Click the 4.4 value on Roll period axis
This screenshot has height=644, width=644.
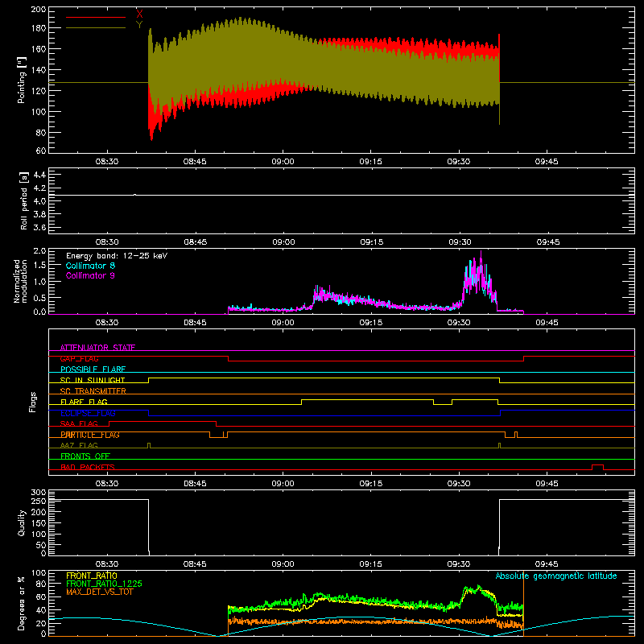click(x=39, y=175)
